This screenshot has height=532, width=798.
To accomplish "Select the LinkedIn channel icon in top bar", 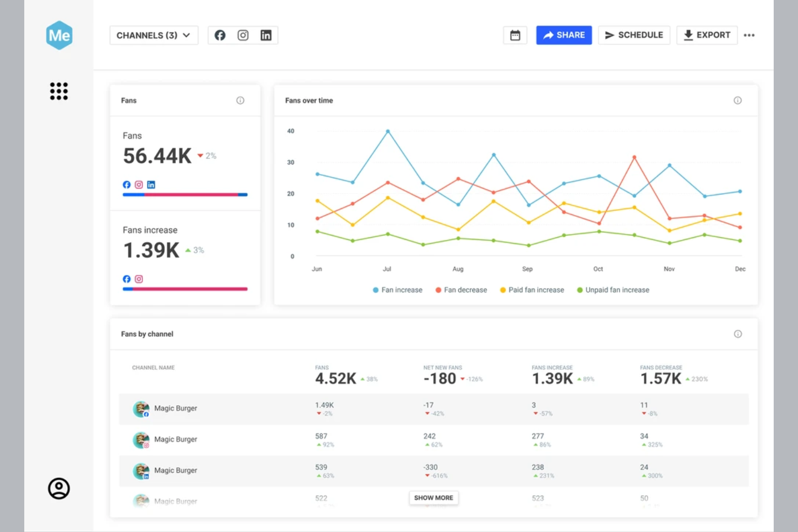I will coord(266,35).
